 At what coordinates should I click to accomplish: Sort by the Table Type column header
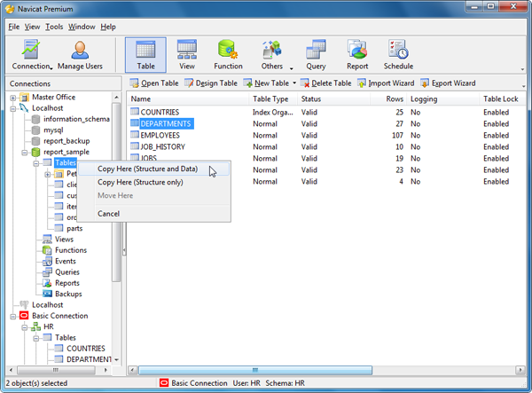point(273,98)
